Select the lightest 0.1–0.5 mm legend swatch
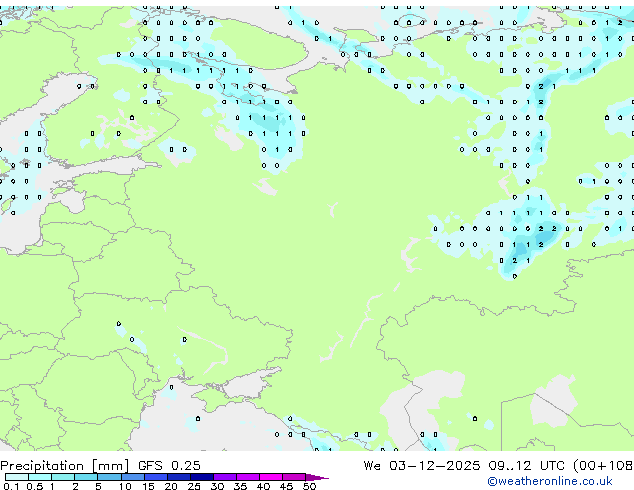The image size is (634, 490). pyautogui.click(x=17, y=477)
